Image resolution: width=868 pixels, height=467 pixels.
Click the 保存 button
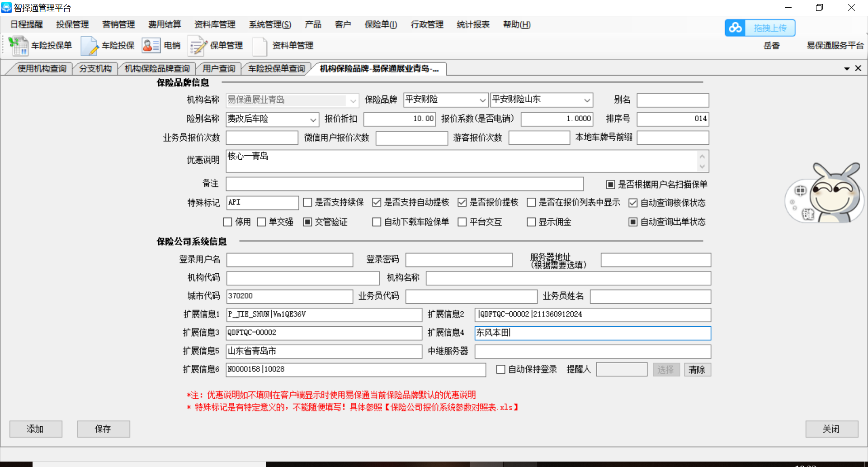point(103,429)
